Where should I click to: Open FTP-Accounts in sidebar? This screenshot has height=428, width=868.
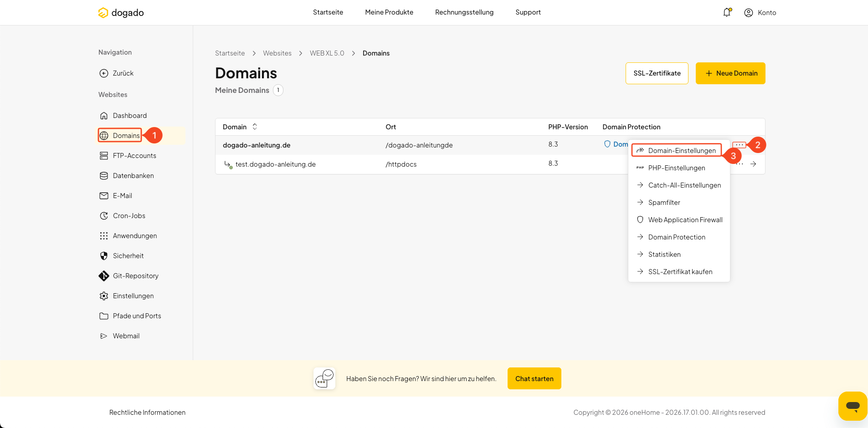pos(128,156)
